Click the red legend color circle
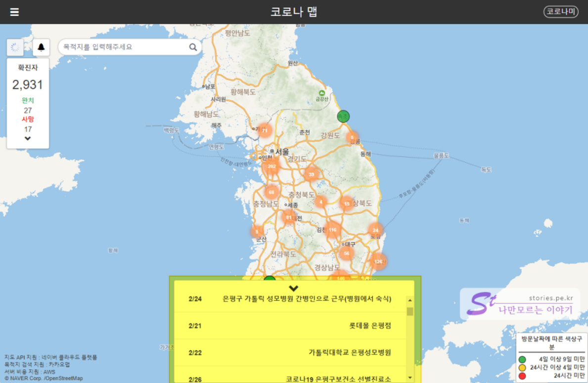The height and width of the screenshot is (383, 588). point(522,376)
